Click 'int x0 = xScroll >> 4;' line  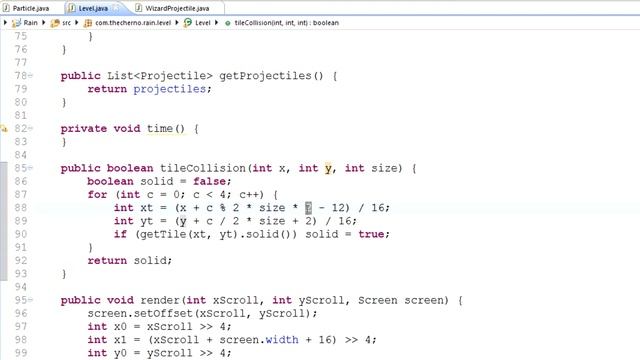159,327
